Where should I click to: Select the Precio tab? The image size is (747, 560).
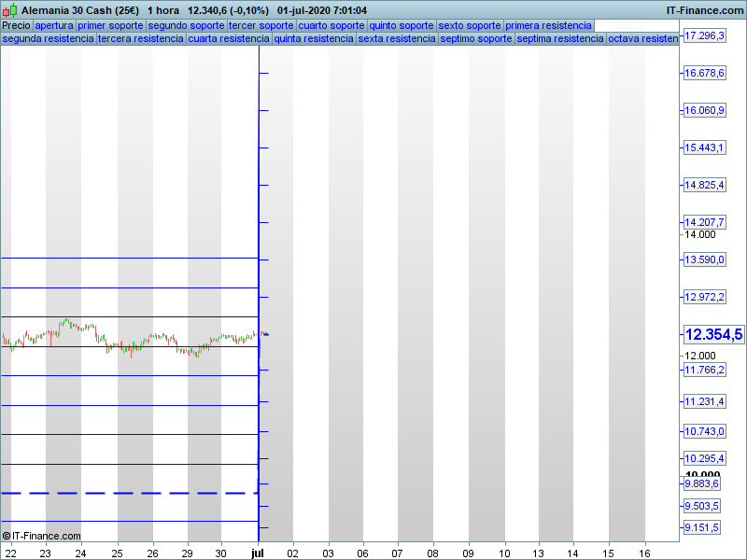[x=16, y=25]
